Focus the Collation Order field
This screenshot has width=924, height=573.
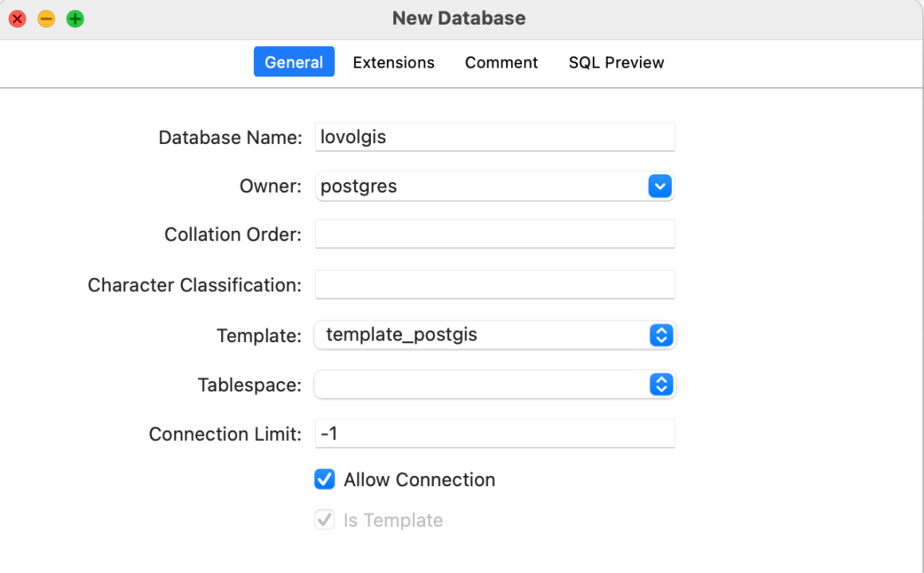point(494,235)
